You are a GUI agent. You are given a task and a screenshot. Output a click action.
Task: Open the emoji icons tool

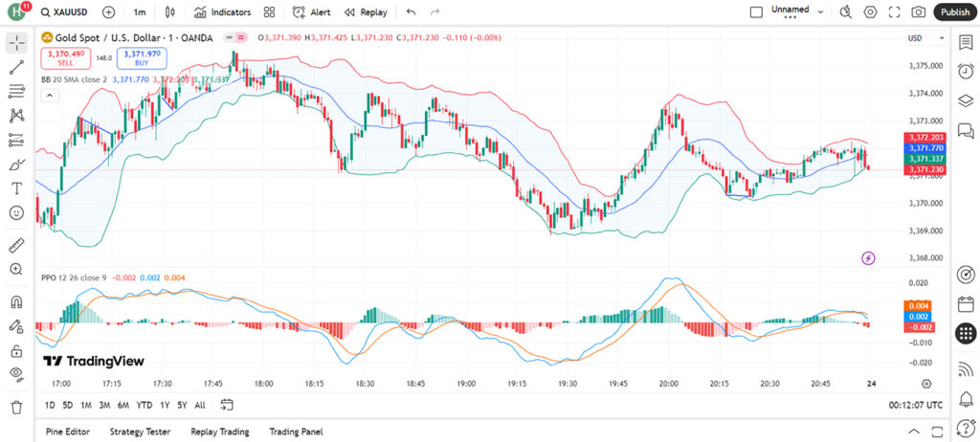point(17,212)
